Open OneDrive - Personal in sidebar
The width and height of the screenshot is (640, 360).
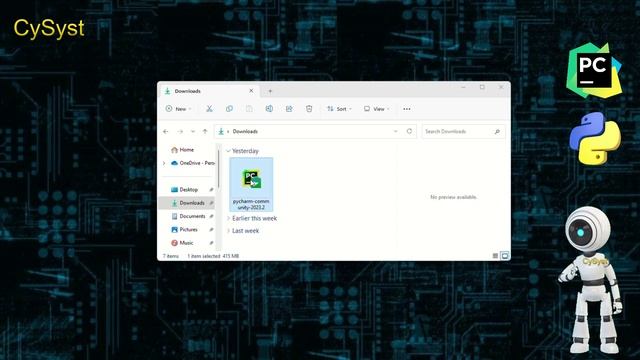coord(193,163)
